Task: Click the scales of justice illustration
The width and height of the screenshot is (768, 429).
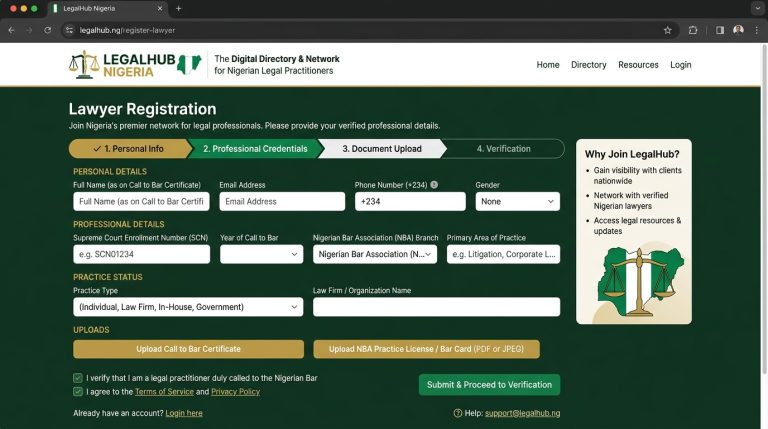Action: (x=638, y=282)
